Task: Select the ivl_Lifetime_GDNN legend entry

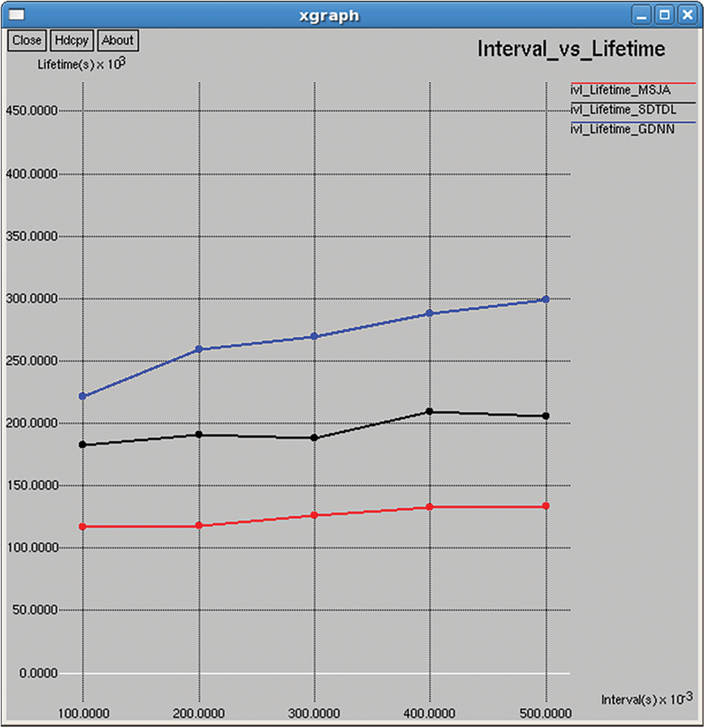Action: tap(622, 129)
